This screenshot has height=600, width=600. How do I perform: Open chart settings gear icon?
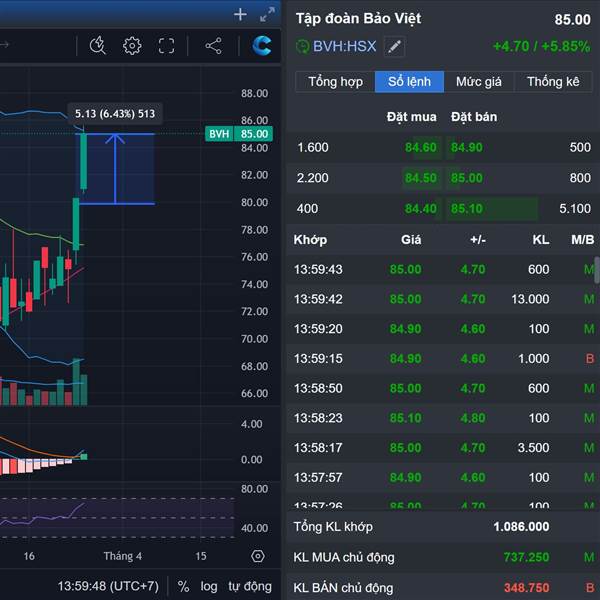(x=132, y=46)
